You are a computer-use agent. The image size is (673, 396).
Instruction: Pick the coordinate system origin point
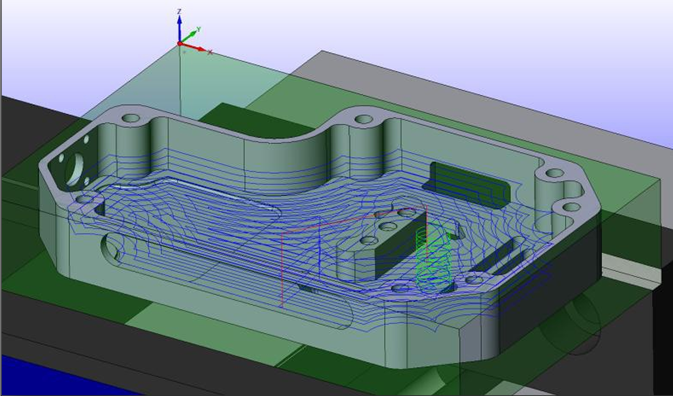pos(179,43)
